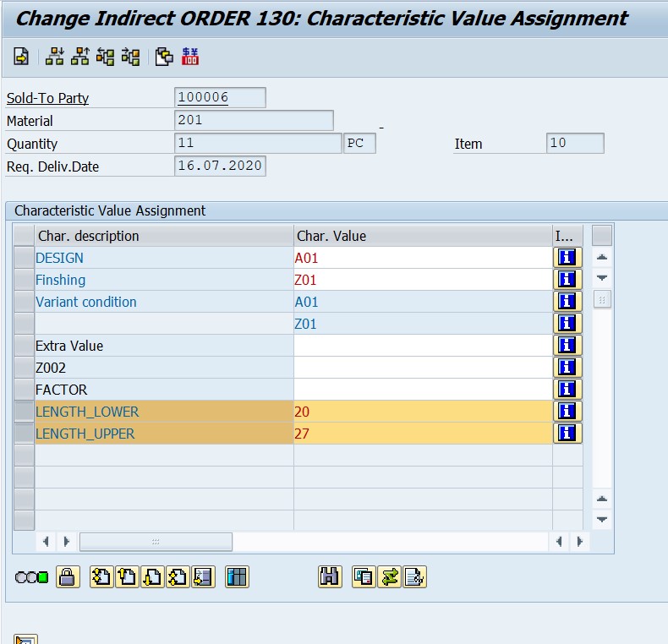
Task: Click hierarchy down-arrow configuration icon
Action: click(x=54, y=57)
